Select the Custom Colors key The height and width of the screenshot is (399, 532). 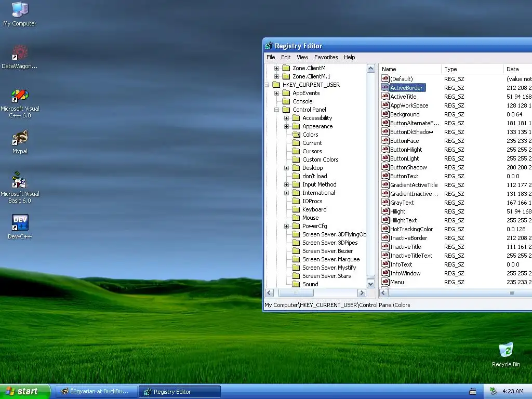click(320, 159)
